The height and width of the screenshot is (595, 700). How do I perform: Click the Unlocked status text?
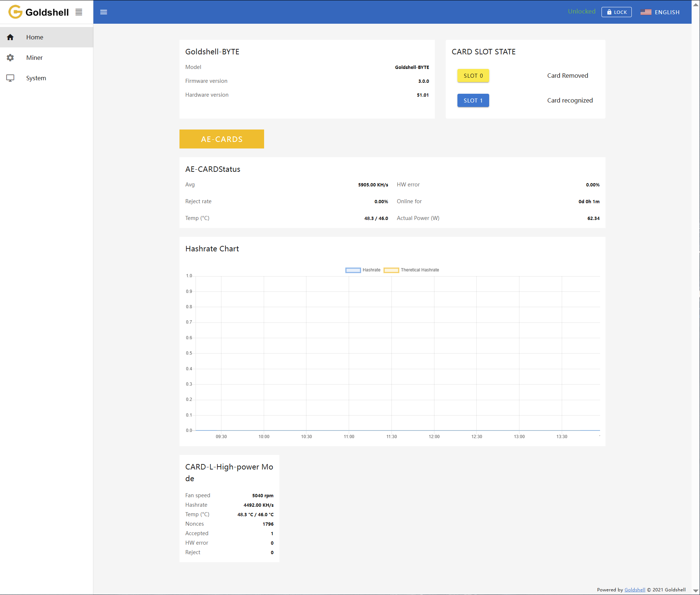pyautogui.click(x=581, y=11)
